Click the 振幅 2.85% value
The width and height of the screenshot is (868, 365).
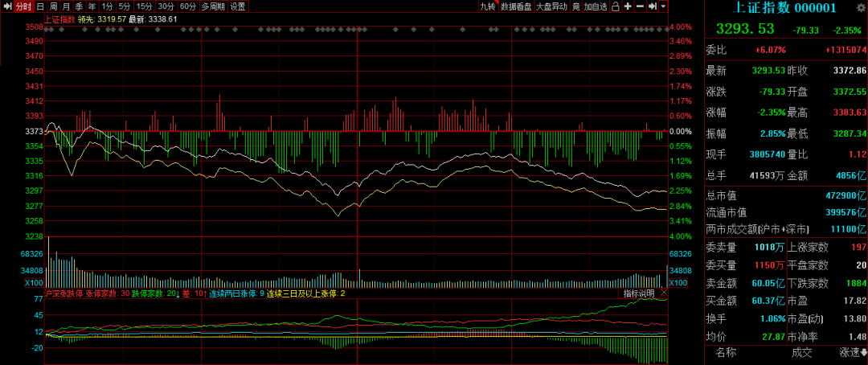click(773, 133)
